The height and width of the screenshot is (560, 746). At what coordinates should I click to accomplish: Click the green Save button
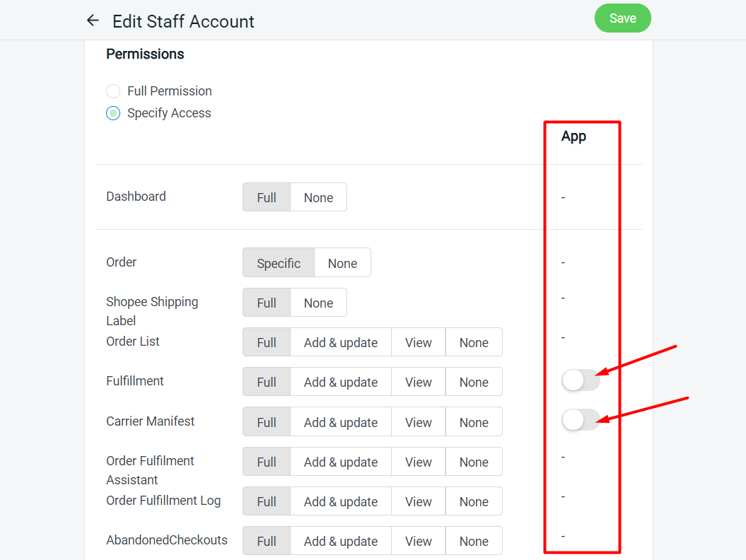click(x=622, y=18)
